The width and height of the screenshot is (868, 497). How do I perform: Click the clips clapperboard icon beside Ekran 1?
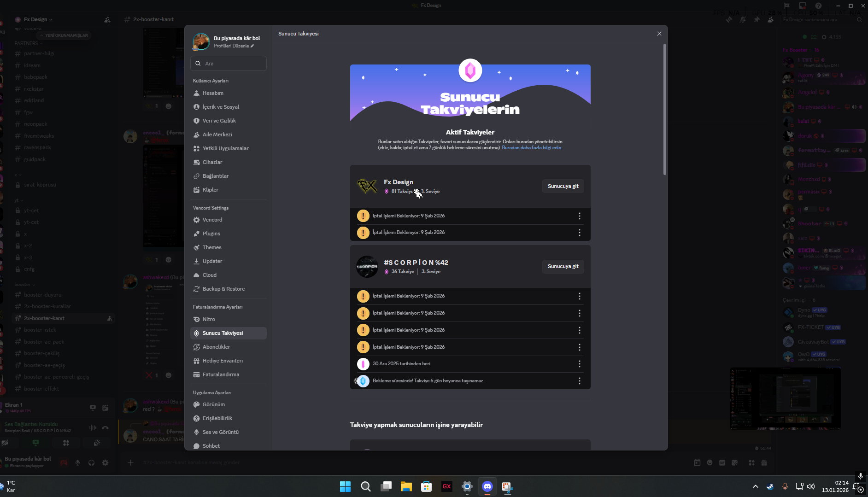[x=106, y=408]
